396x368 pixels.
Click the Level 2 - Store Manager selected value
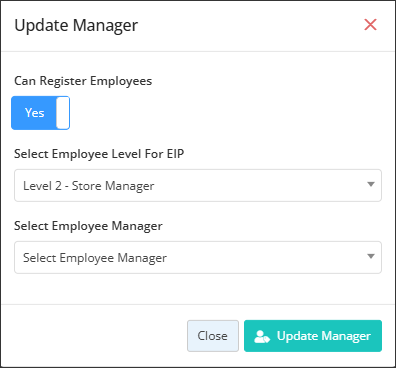(89, 186)
